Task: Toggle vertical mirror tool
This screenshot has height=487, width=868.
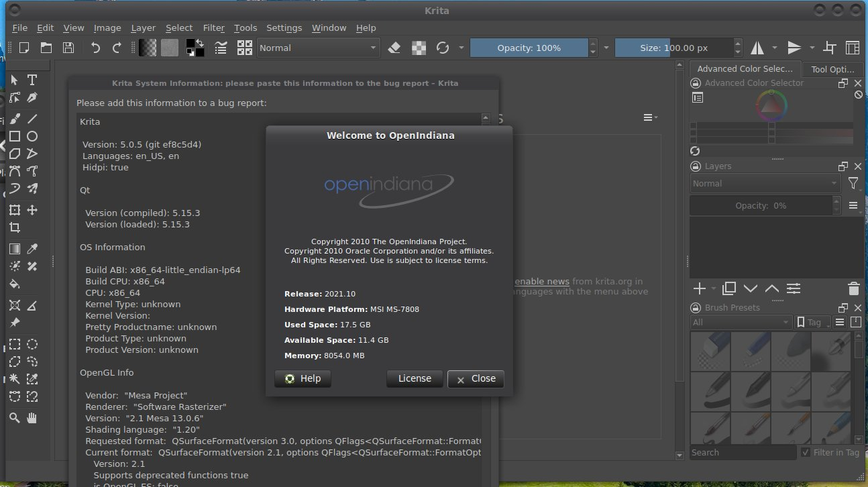Action: point(794,48)
